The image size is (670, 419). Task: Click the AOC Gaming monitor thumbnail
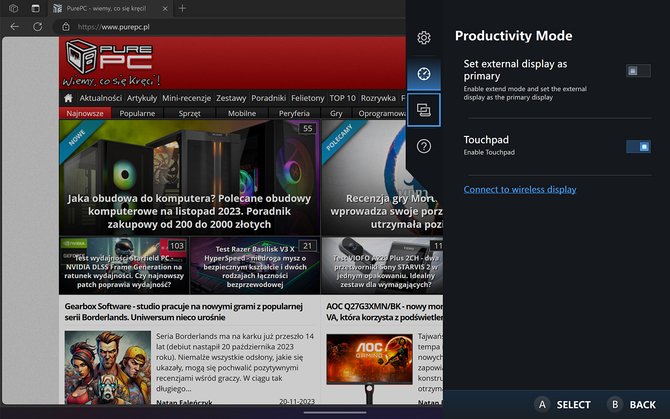click(370, 368)
